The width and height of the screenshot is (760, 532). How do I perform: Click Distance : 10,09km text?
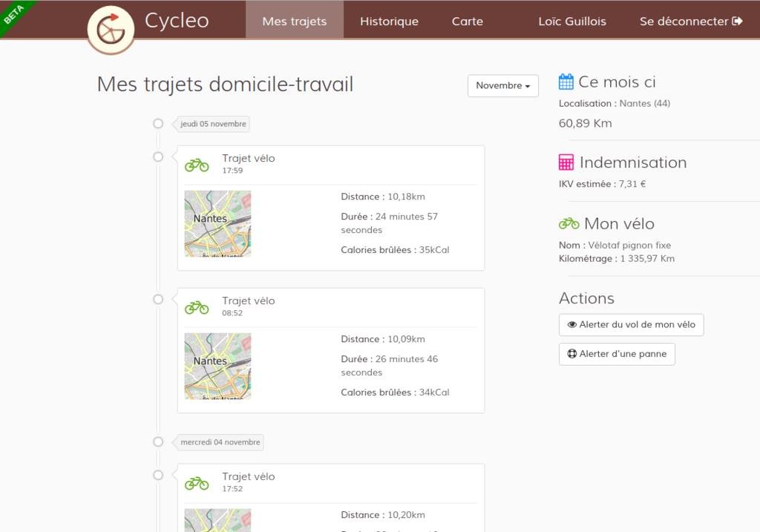click(x=383, y=339)
